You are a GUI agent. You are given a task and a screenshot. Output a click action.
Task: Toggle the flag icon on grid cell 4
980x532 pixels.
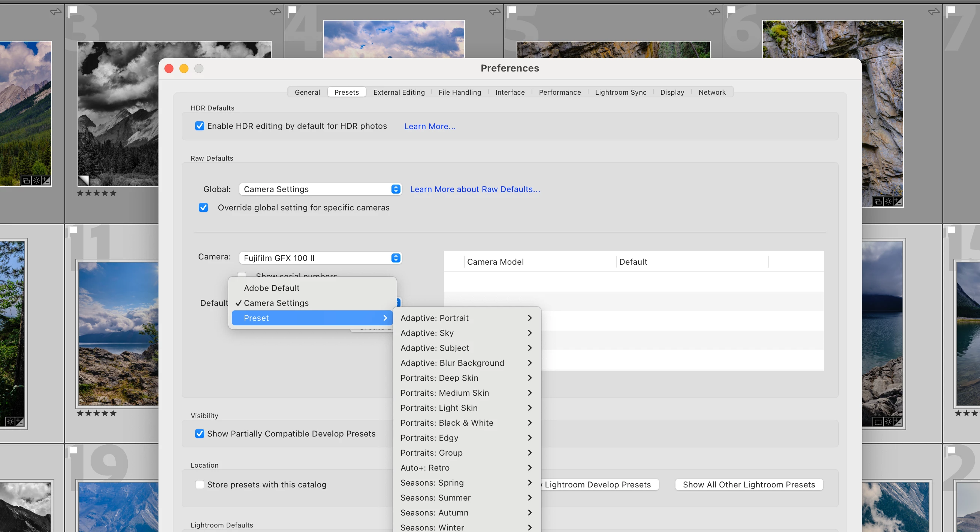(x=292, y=11)
